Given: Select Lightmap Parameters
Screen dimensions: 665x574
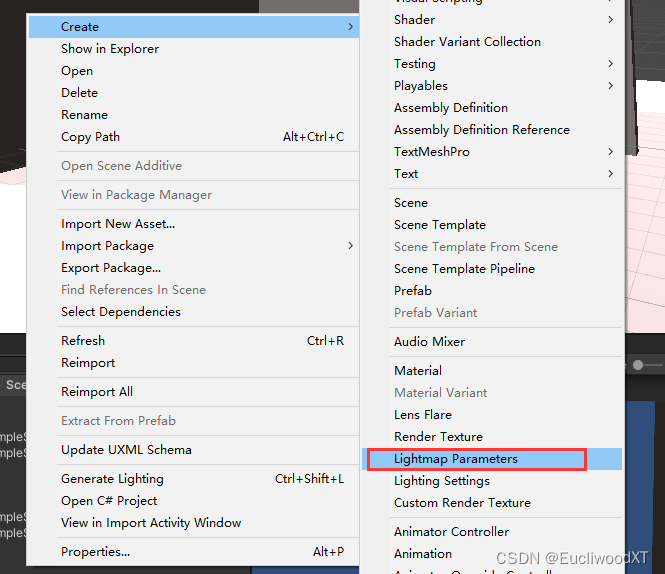Looking at the screenshot, I should 492,459.
